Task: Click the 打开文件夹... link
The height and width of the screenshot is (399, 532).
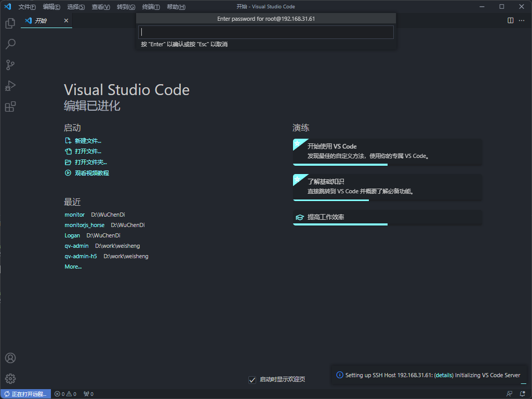Action: click(91, 162)
